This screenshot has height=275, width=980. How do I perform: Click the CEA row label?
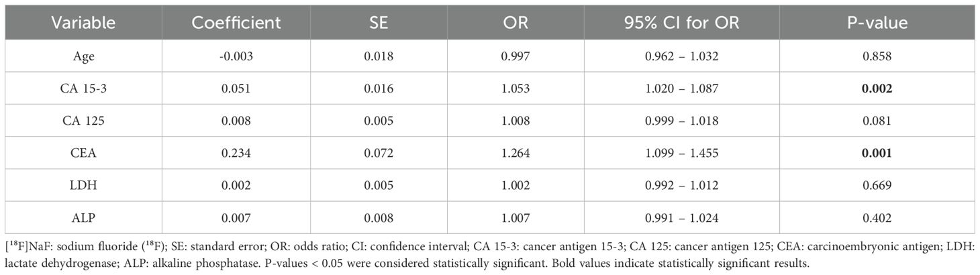(x=84, y=154)
